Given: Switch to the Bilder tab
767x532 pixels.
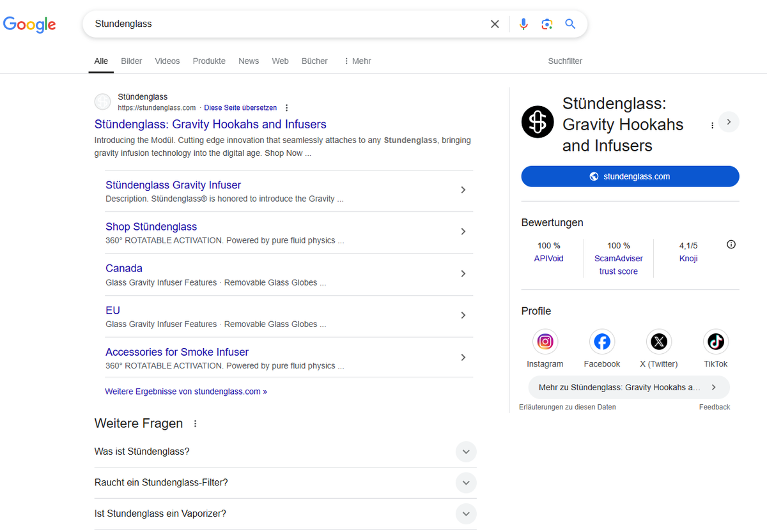Looking at the screenshot, I should click(x=132, y=61).
